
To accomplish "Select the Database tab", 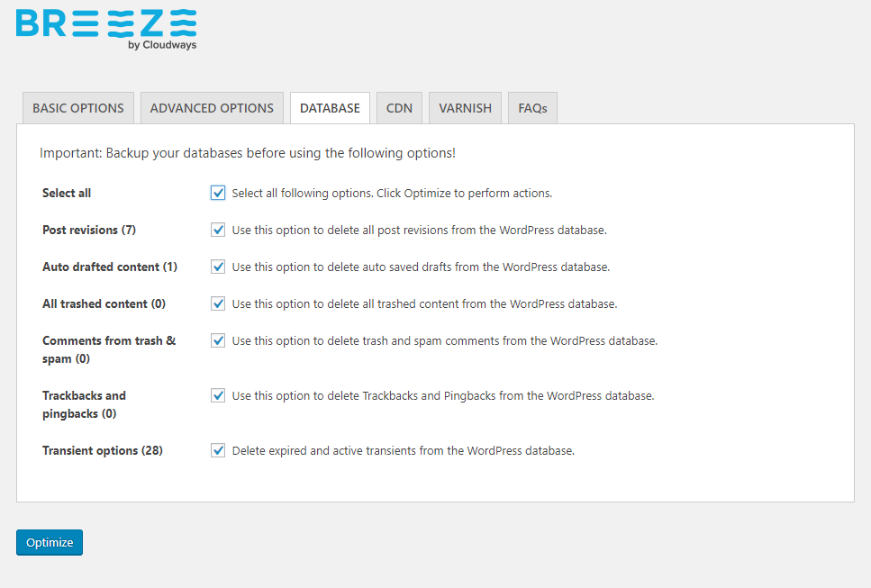I will (x=330, y=108).
